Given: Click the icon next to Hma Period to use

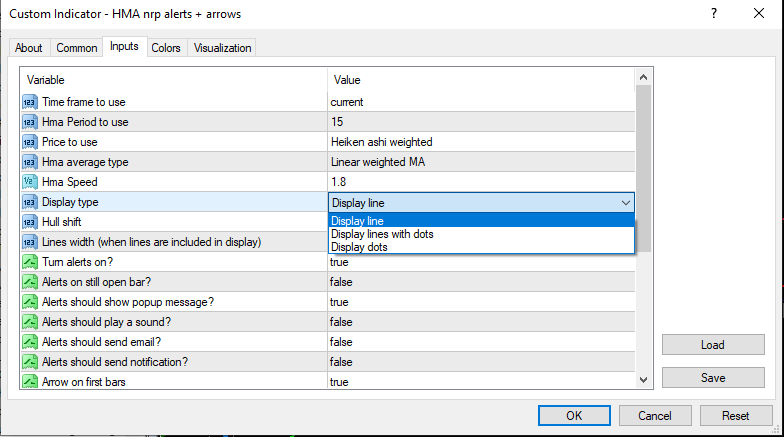Looking at the screenshot, I should pyautogui.click(x=29, y=122).
